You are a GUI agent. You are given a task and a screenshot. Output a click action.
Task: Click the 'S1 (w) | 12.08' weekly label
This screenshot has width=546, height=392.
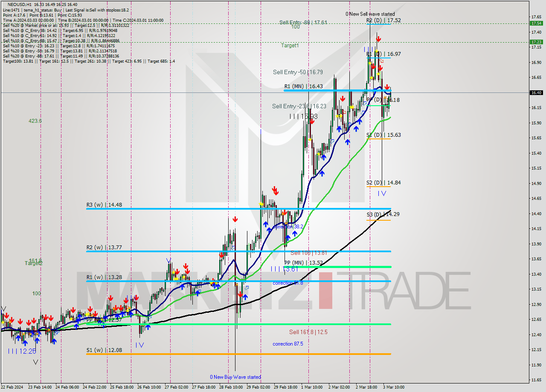[104, 350]
